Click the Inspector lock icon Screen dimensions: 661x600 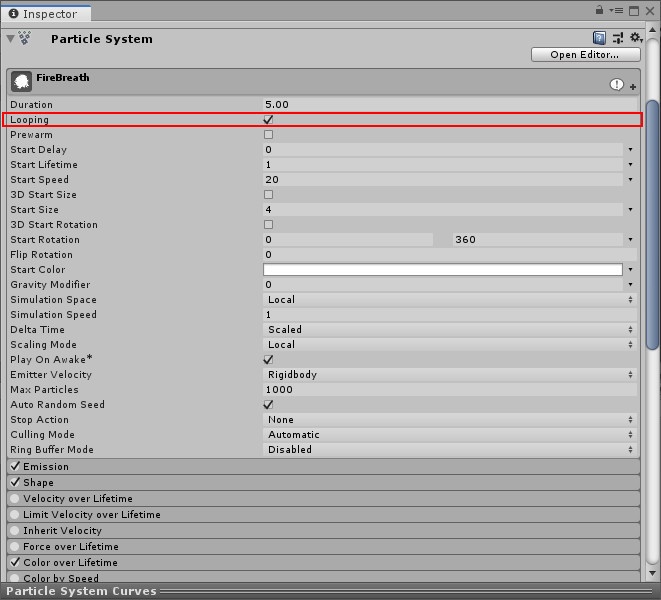(x=599, y=10)
